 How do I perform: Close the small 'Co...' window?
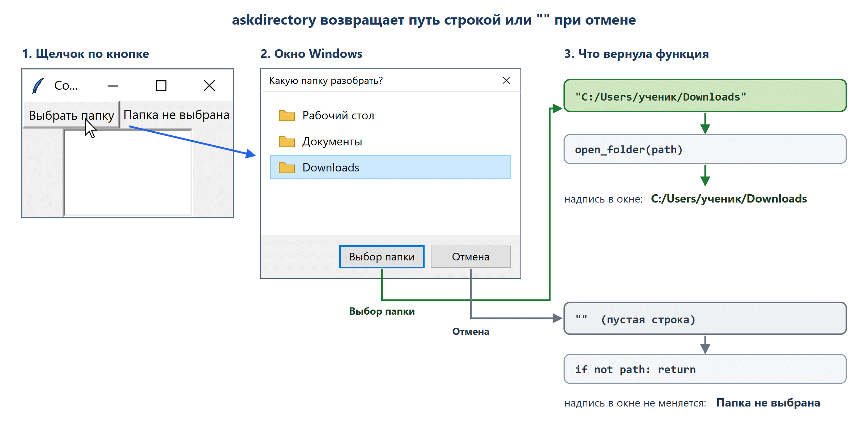point(209,86)
